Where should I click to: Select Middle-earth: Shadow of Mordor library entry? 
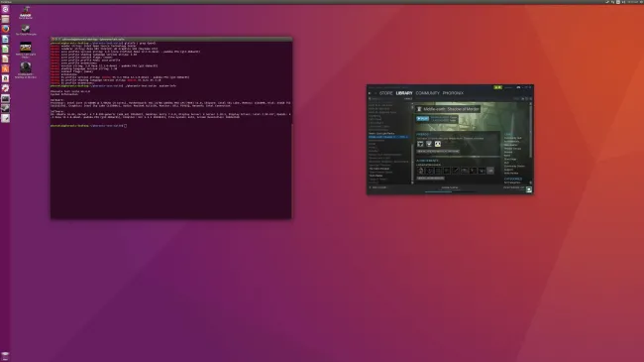pyautogui.click(x=388, y=137)
